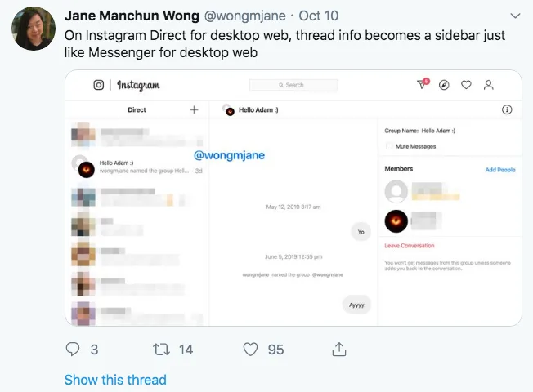Viewport: 533px width, 392px height.
Task: Click the share tweet icon
Action: coord(338,349)
